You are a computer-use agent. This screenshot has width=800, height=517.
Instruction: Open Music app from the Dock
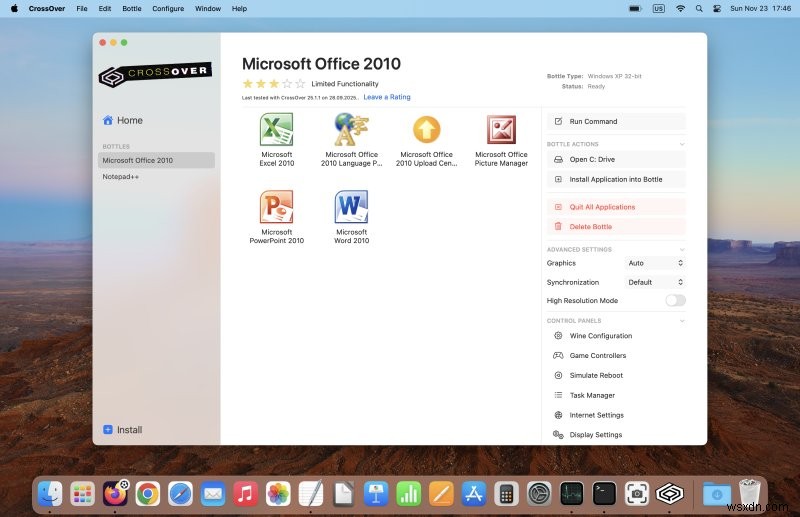point(245,494)
